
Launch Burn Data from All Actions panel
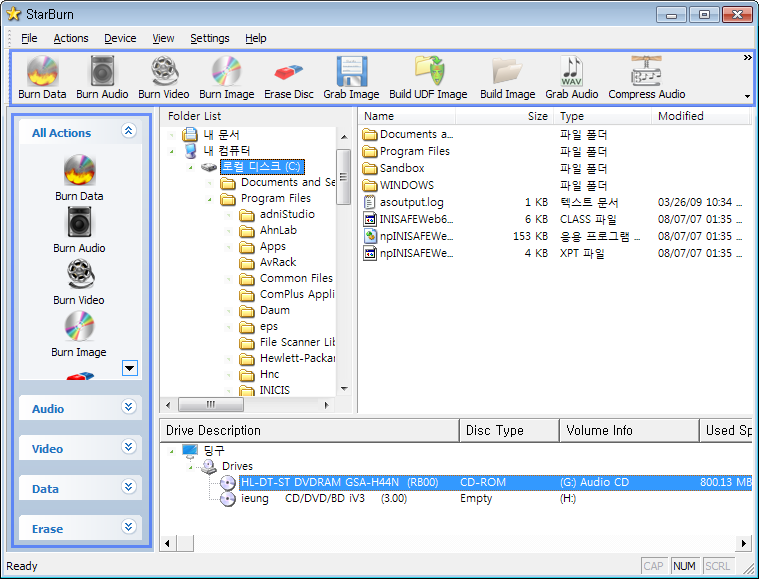coord(79,177)
